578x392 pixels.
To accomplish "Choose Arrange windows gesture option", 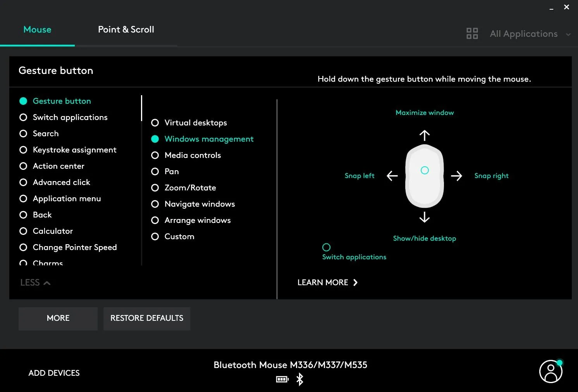I will (155, 220).
